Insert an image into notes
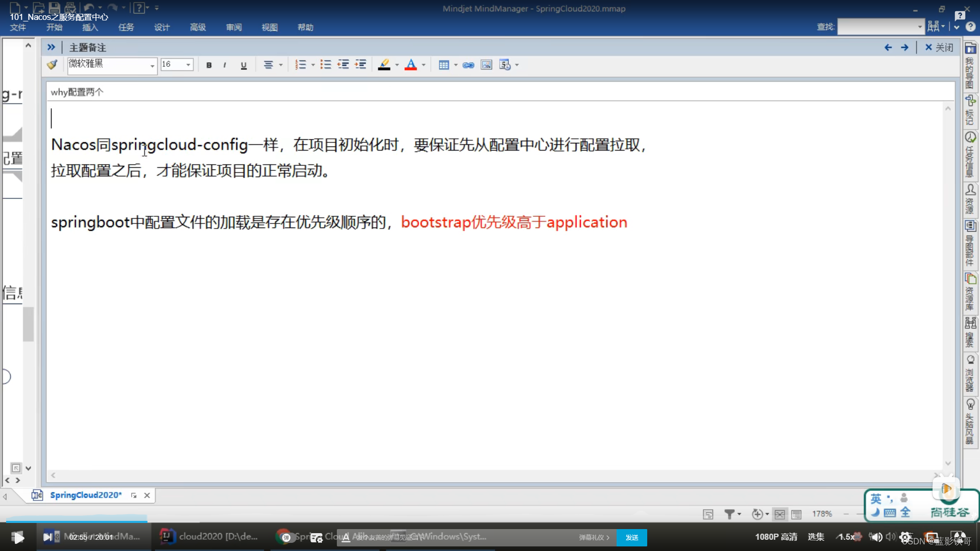 (x=486, y=65)
